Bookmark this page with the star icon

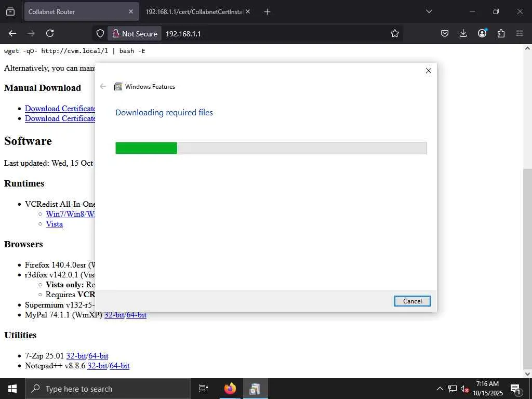(x=395, y=33)
